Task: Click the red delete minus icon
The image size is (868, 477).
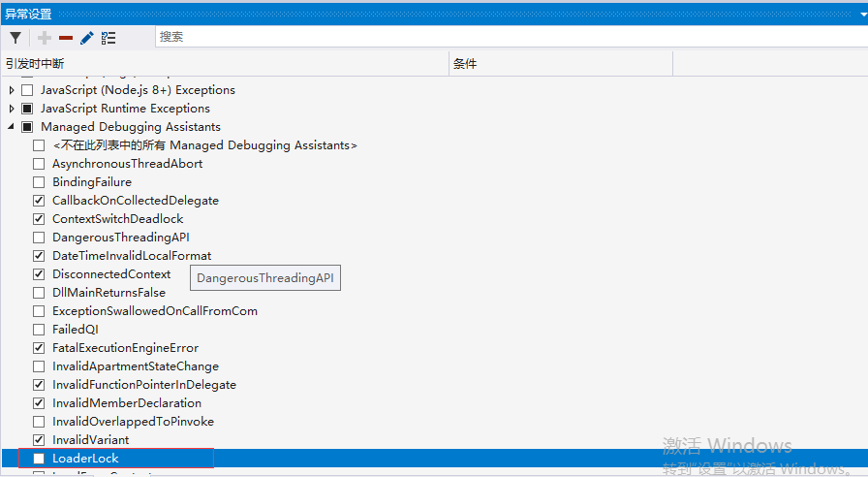Action: tap(66, 38)
